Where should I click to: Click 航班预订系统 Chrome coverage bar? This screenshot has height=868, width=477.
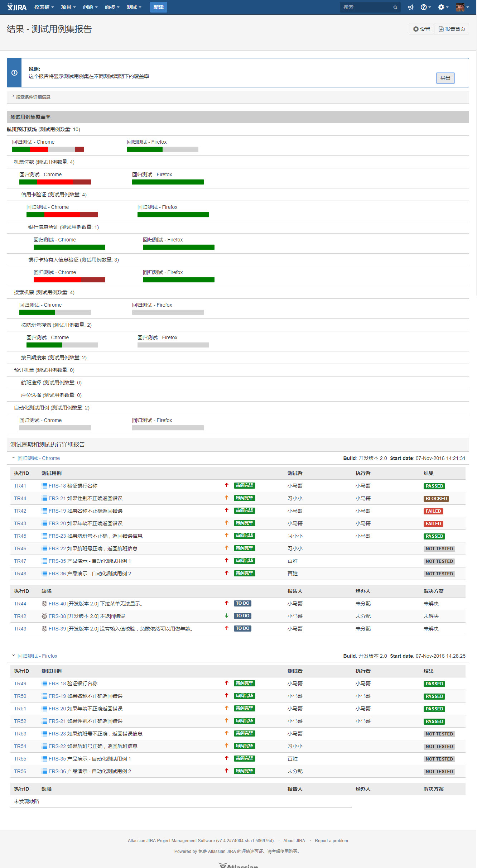48,149
